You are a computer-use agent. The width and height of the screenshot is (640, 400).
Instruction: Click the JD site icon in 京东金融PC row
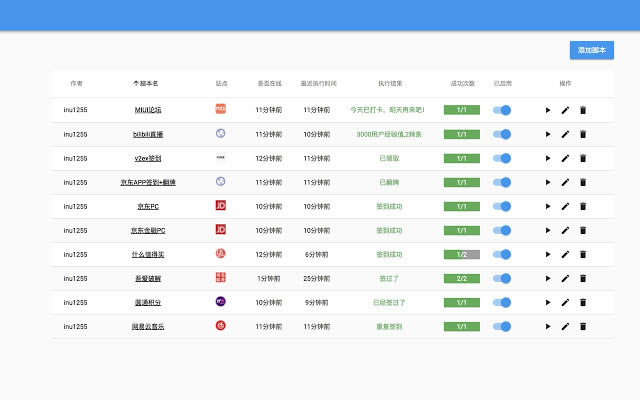click(220, 229)
